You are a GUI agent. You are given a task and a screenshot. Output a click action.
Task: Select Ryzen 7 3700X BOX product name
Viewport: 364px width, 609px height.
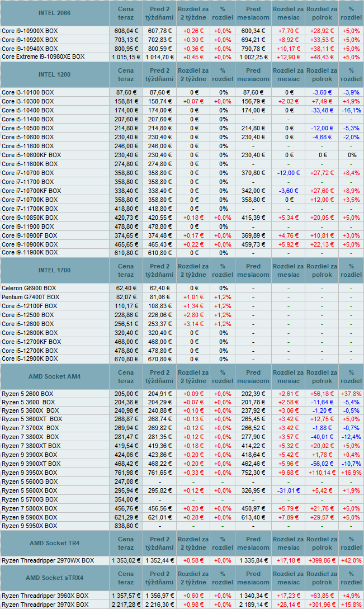pyautogui.click(x=30, y=428)
